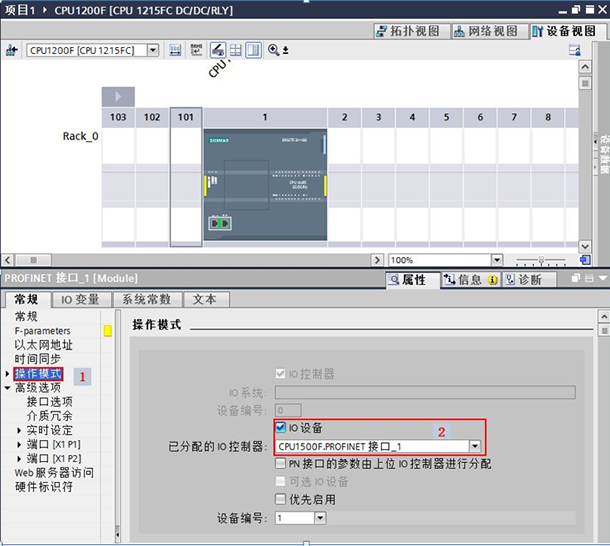
Task: Click the address overview toolbar icon
Action: [175, 50]
